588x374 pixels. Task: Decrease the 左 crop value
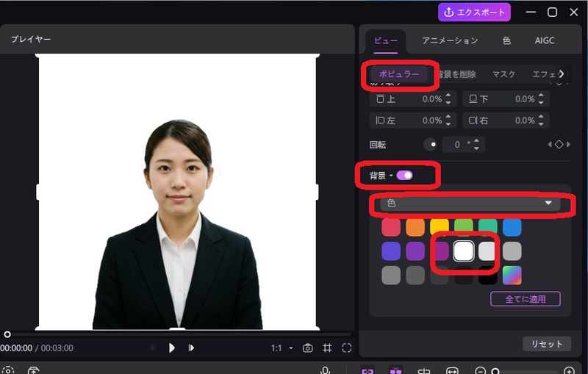tap(448, 123)
